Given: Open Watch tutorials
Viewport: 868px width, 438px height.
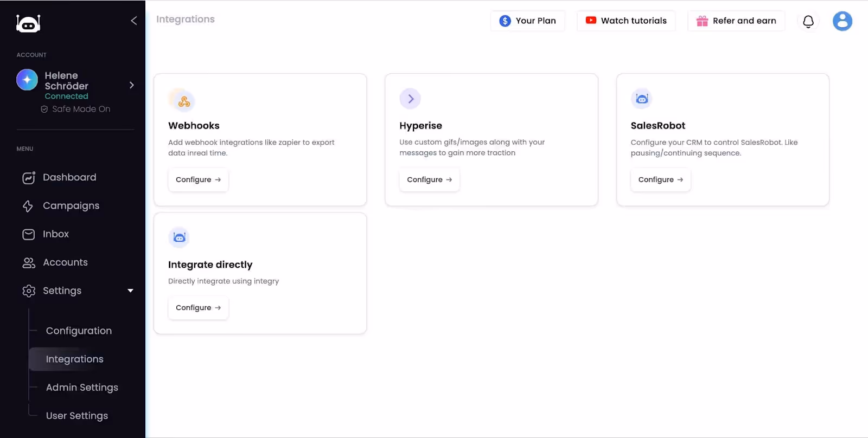Looking at the screenshot, I should coord(626,21).
